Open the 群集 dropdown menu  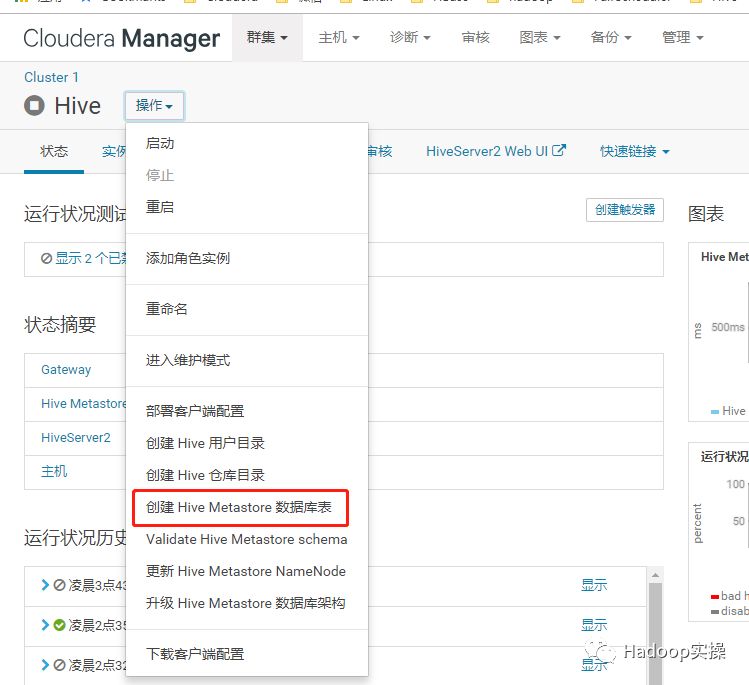tap(267, 37)
